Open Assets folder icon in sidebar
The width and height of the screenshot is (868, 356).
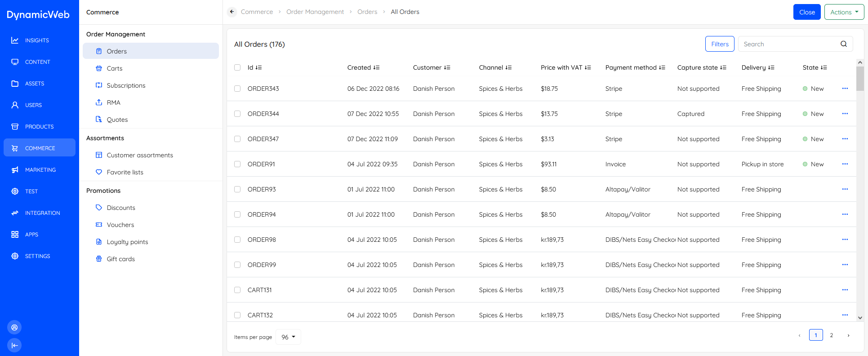coord(15,84)
